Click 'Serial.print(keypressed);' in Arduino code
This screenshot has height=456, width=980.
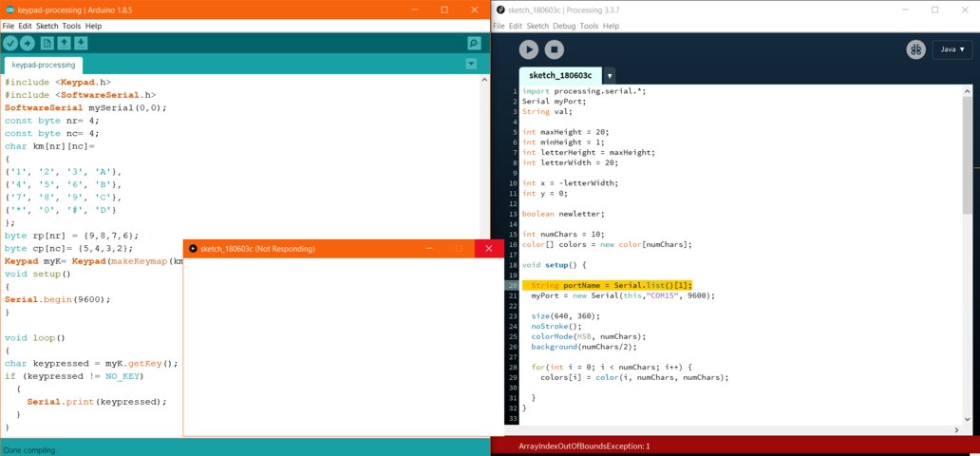click(97, 402)
